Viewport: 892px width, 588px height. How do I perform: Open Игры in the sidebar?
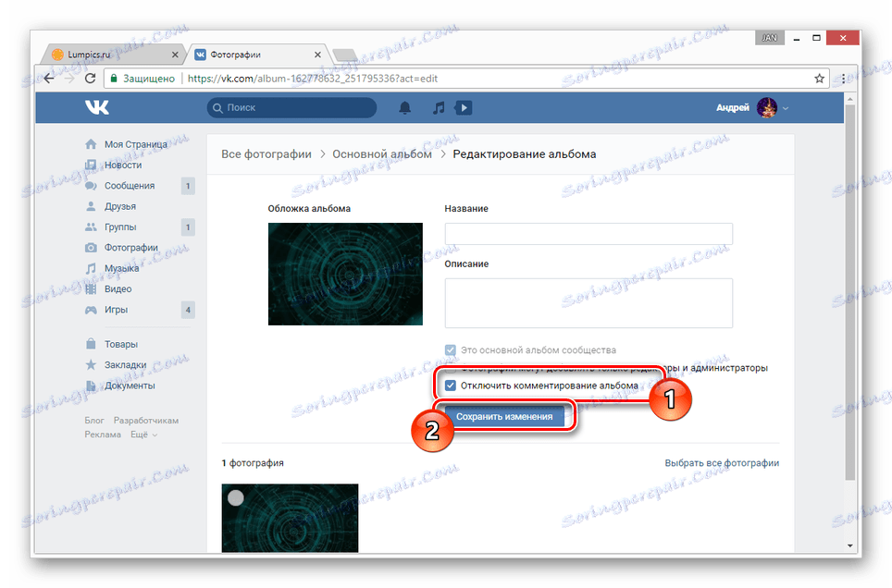116,310
